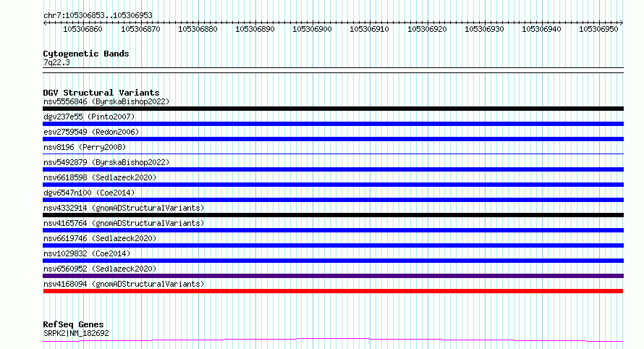Click the black bar under nsv5556846
The width and height of the screenshot is (644, 349).
coord(333,109)
